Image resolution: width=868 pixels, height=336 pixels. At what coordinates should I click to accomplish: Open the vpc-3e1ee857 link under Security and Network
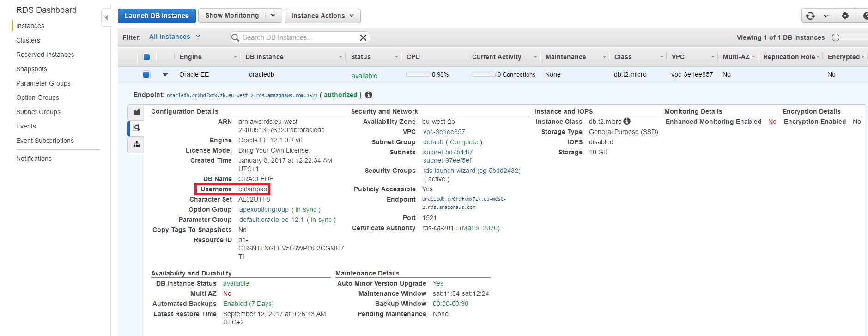coord(444,132)
